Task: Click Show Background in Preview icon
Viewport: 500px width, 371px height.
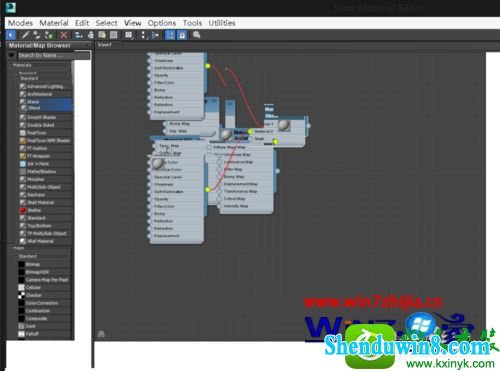Action: [x=114, y=35]
